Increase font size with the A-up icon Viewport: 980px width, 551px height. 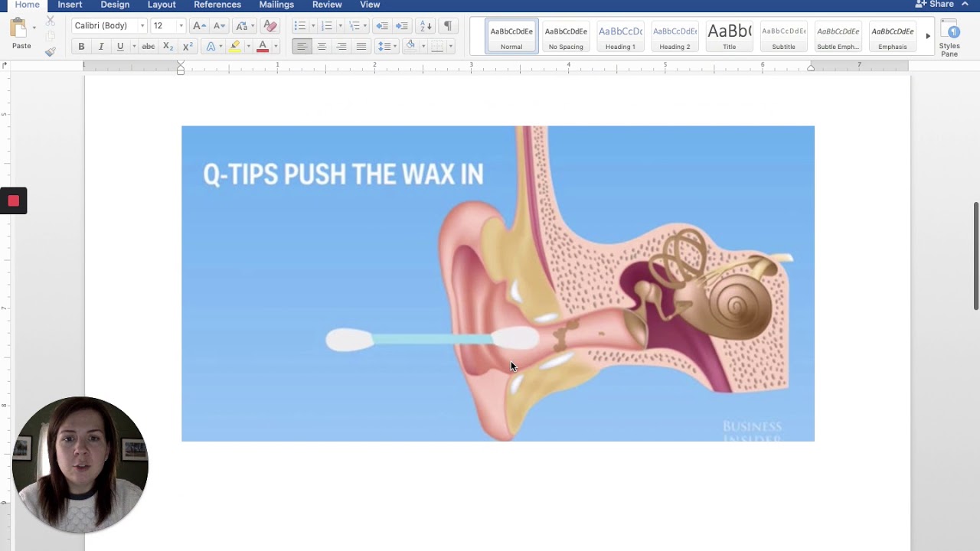pyautogui.click(x=199, y=26)
